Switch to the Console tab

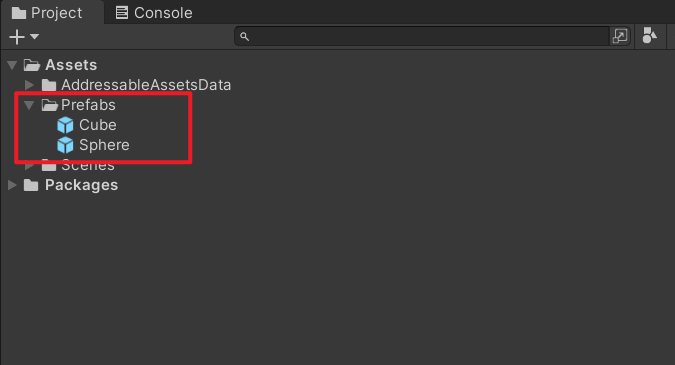pos(154,12)
